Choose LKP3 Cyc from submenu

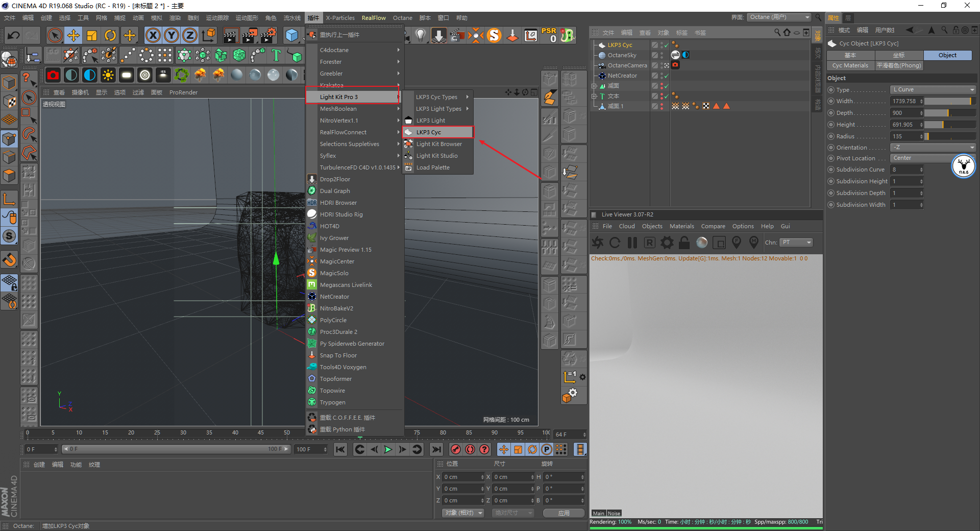(438, 132)
